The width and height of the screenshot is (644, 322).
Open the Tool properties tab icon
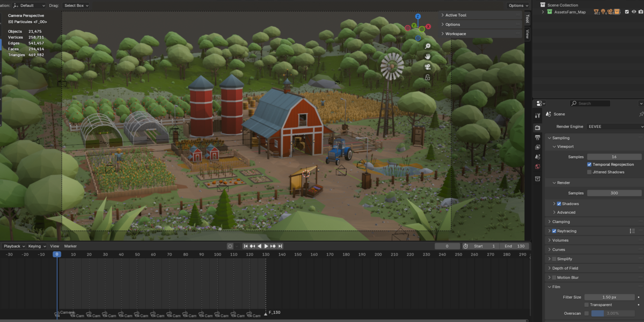[538, 116]
